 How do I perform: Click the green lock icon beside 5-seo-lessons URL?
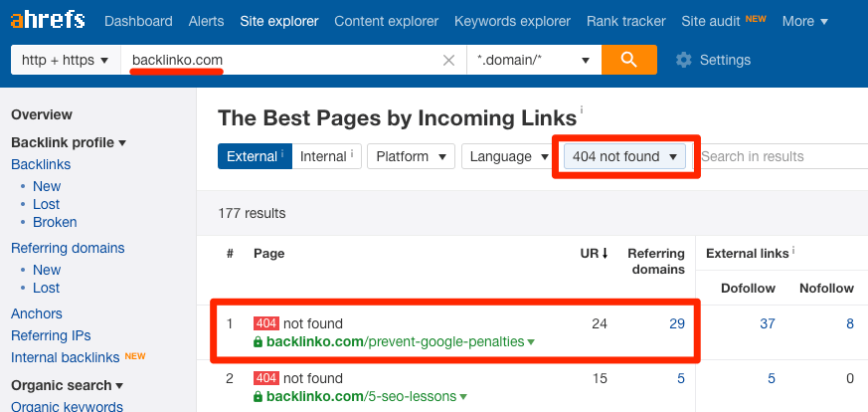(259, 396)
